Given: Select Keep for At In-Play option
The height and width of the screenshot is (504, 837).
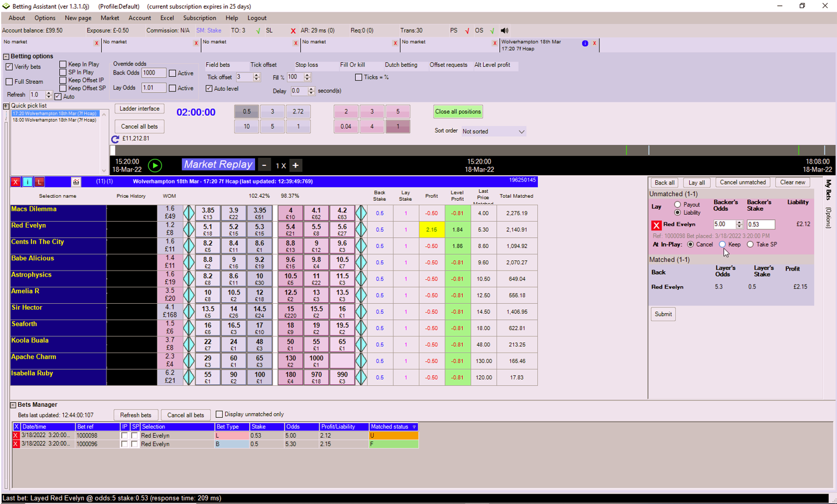Looking at the screenshot, I should [x=722, y=244].
